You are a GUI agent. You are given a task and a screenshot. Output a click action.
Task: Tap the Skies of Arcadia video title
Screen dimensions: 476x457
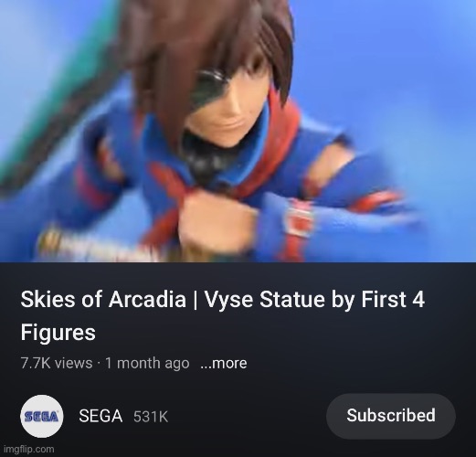[x=222, y=315]
